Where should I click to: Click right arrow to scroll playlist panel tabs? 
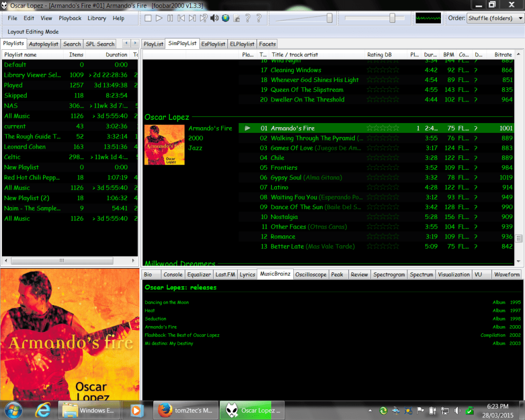[x=135, y=44]
